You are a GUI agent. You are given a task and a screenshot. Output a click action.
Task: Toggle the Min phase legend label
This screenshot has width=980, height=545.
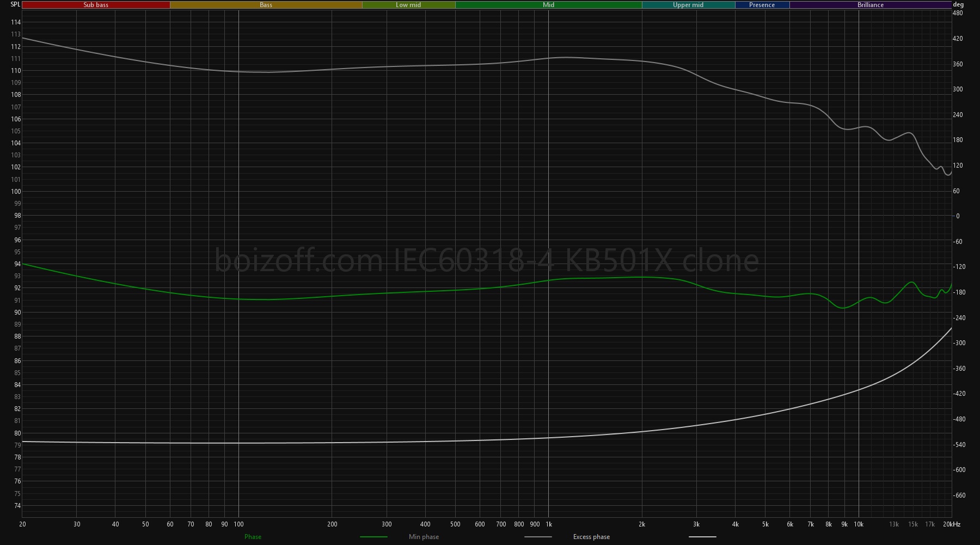point(424,537)
